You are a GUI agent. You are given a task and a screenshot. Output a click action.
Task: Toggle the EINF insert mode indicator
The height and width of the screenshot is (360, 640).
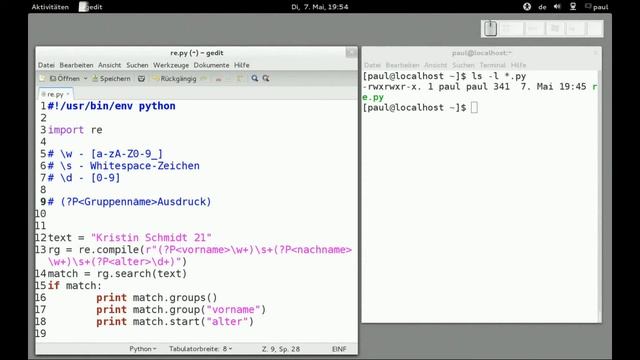coord(339,349)
